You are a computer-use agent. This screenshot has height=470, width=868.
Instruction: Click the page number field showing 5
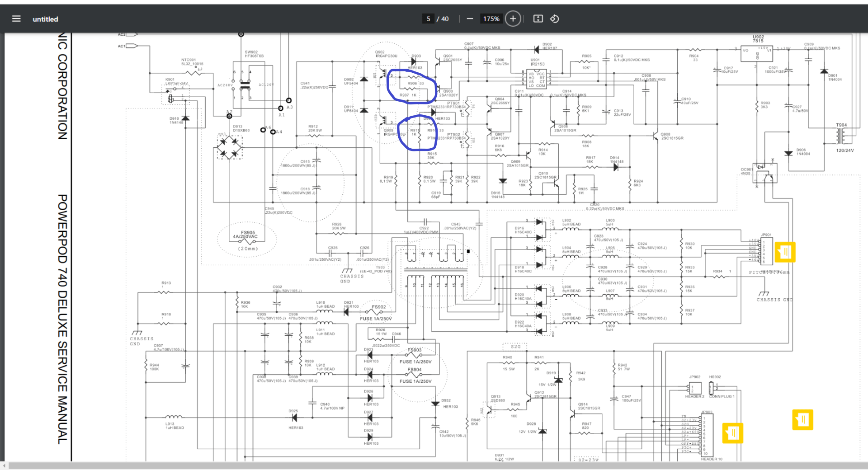coord(428,19)
